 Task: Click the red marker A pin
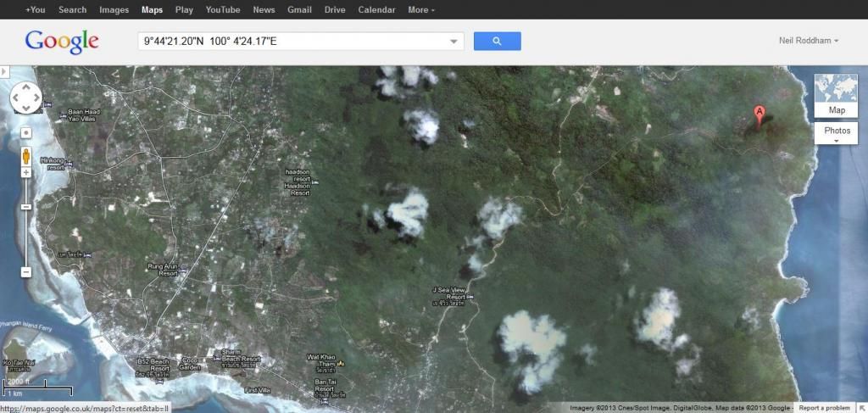759,115
